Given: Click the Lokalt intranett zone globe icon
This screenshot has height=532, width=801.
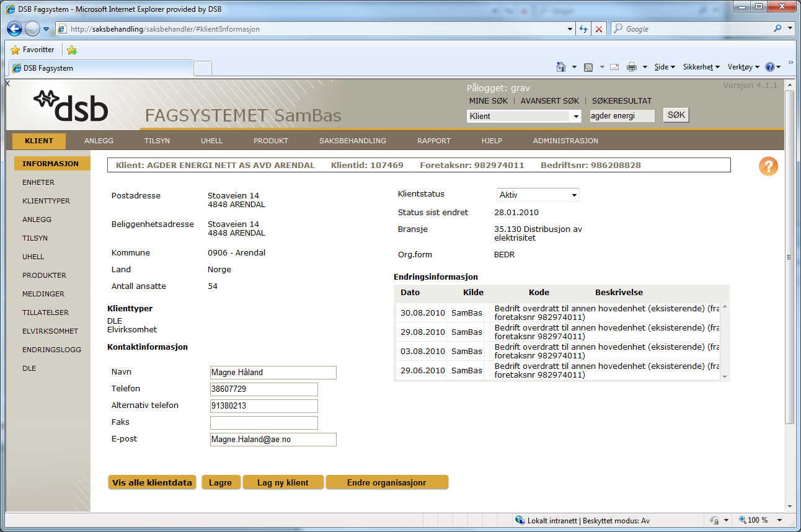Looking at the screenshot, I should [520, 521].
